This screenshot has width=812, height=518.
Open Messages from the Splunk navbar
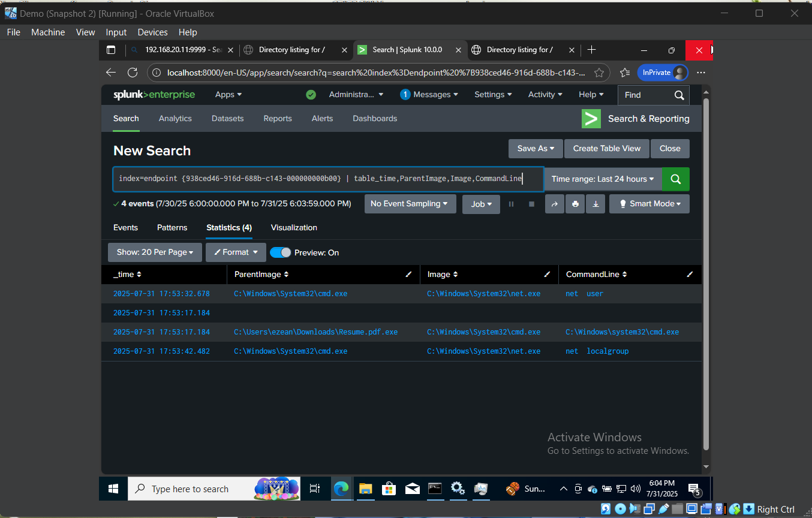(x=429, y=94)
